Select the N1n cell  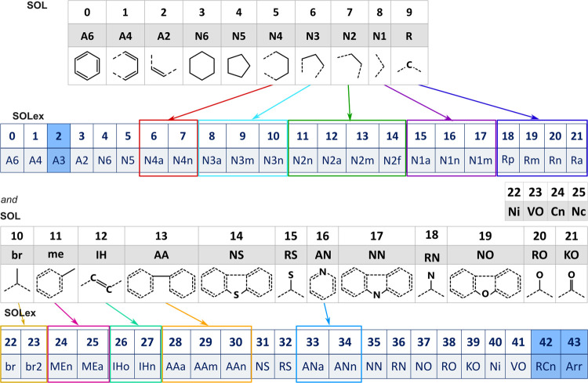(450, 161)
